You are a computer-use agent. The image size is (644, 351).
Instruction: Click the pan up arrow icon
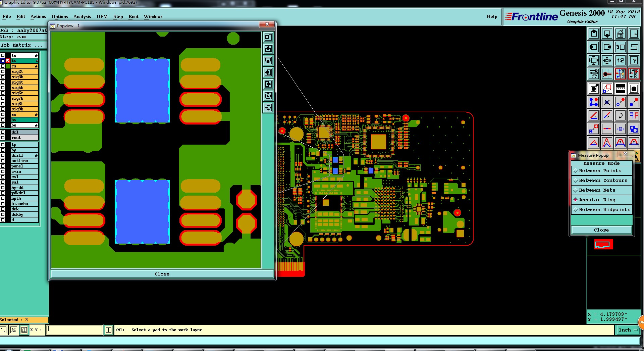[594, 34]
